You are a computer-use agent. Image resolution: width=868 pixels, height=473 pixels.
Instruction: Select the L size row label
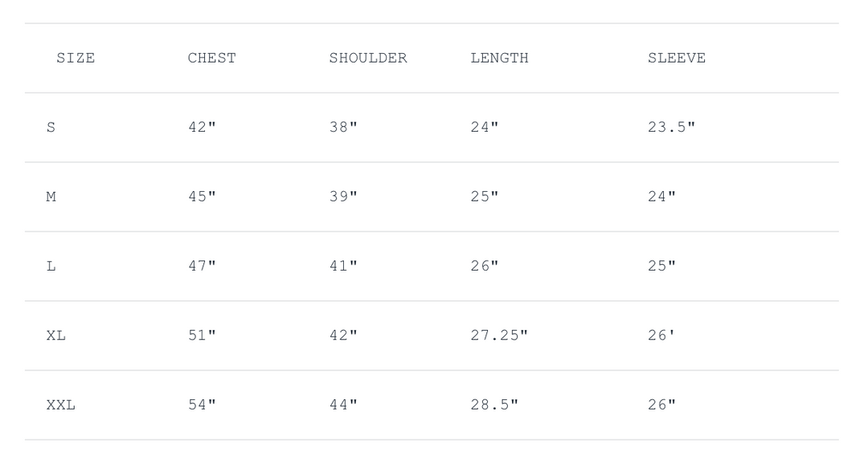click(51, 266)
